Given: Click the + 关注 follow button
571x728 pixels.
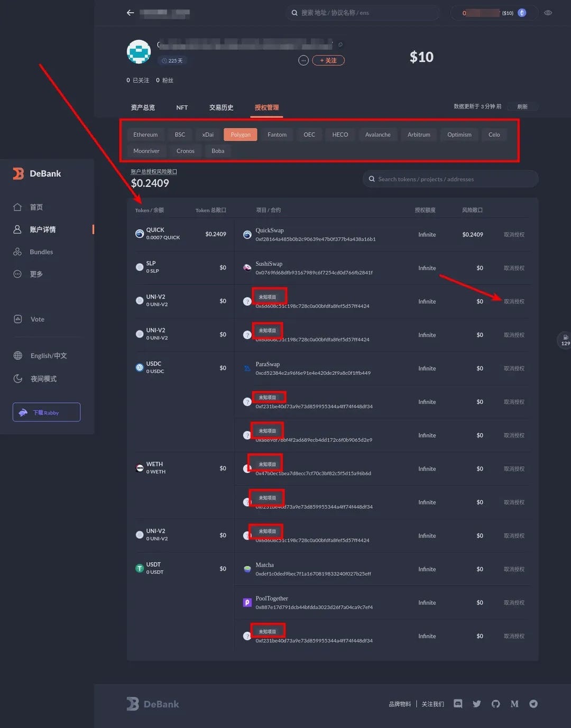Looking at the screenshot, I should coord(328,60).
